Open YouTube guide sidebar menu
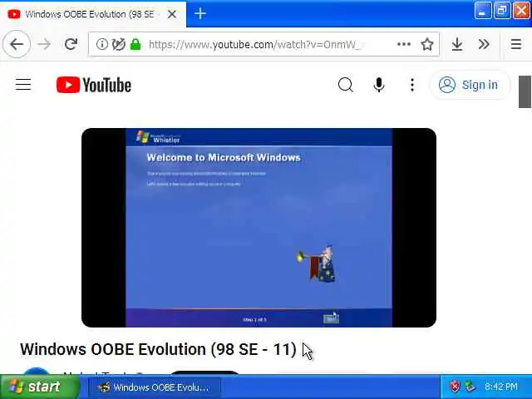The image size is (532, 399). (x=23, y=85)
